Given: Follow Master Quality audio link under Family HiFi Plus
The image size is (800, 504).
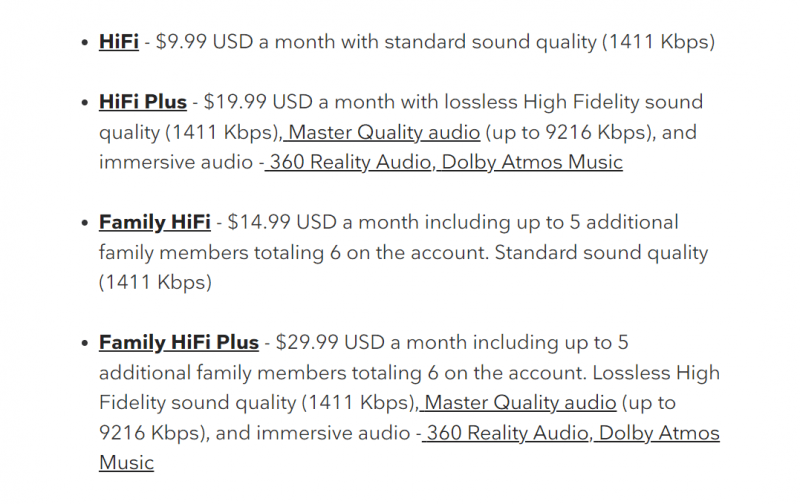Looking at the screenshot, I should click(x=518, y=403).
